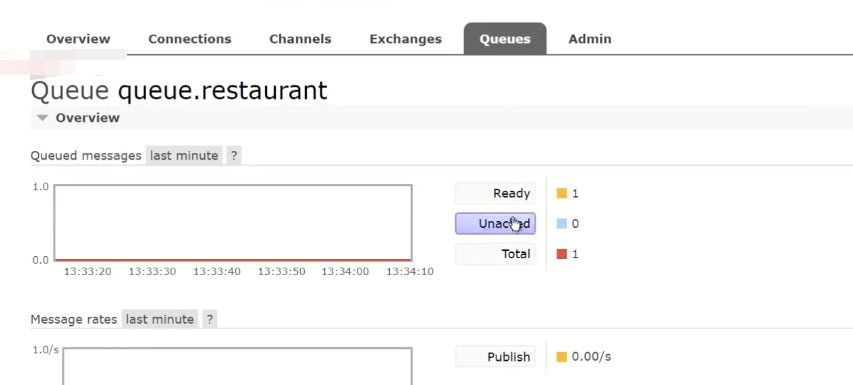Click the yellow Ready color swatch
This screenshot has height=385, width=853.
(561, 193)
